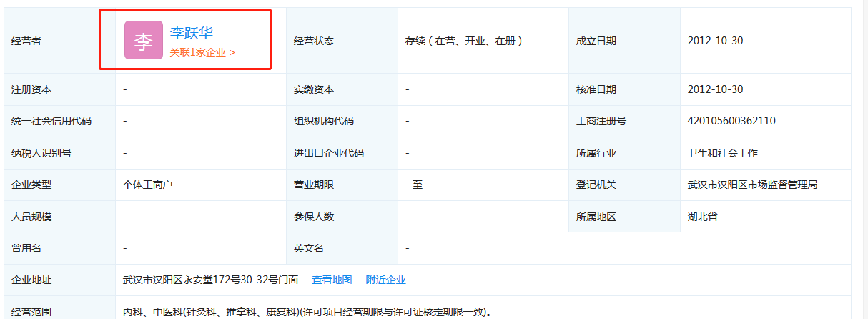Select the registration number 420105600362110
The height and width of the screenshot is (319, 868).
(x=731, y=121)
